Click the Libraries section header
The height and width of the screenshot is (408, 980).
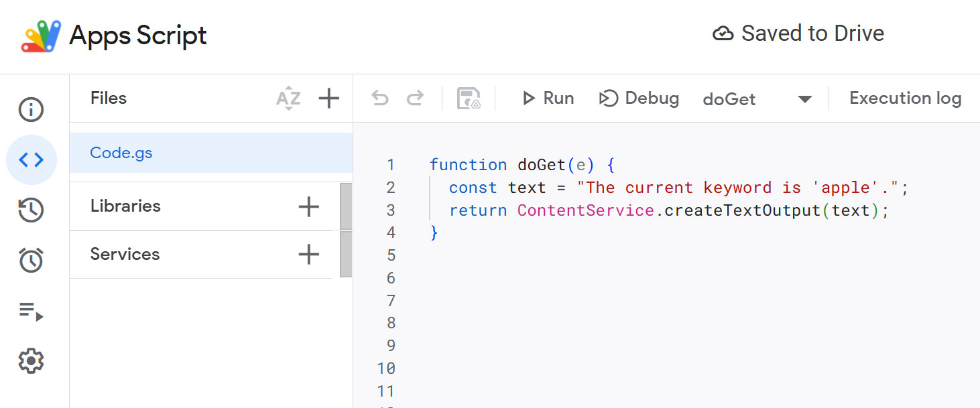pyautogui.click(x=125, y=206)
